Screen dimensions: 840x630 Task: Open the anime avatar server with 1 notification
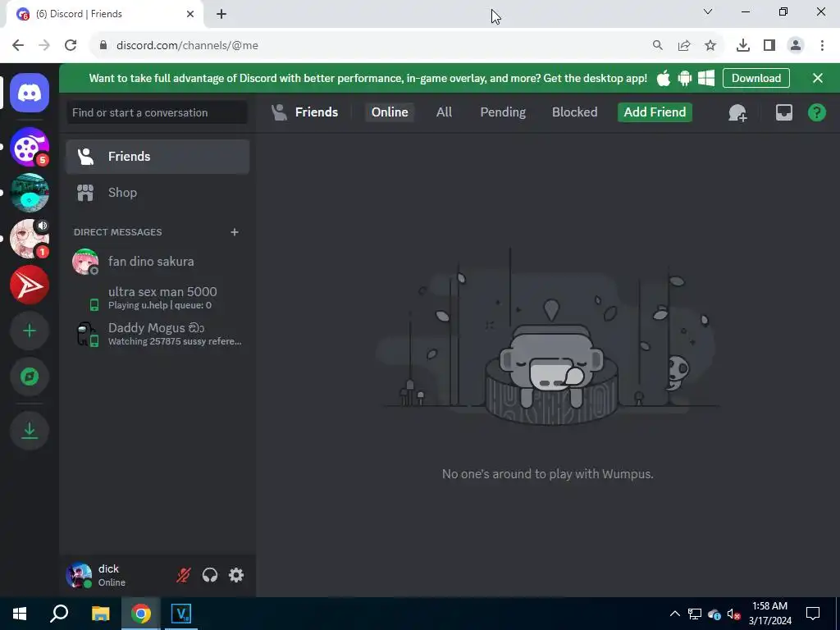click(x=30, y=239)
